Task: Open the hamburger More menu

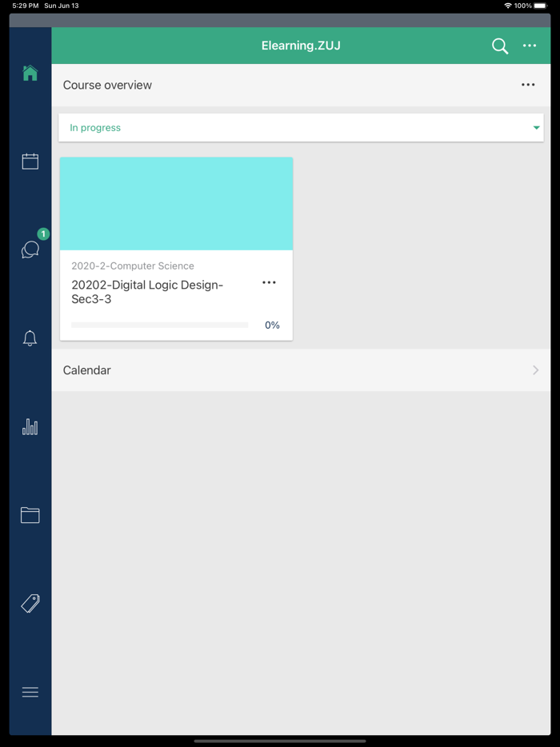Action: [x=30, y=692]
